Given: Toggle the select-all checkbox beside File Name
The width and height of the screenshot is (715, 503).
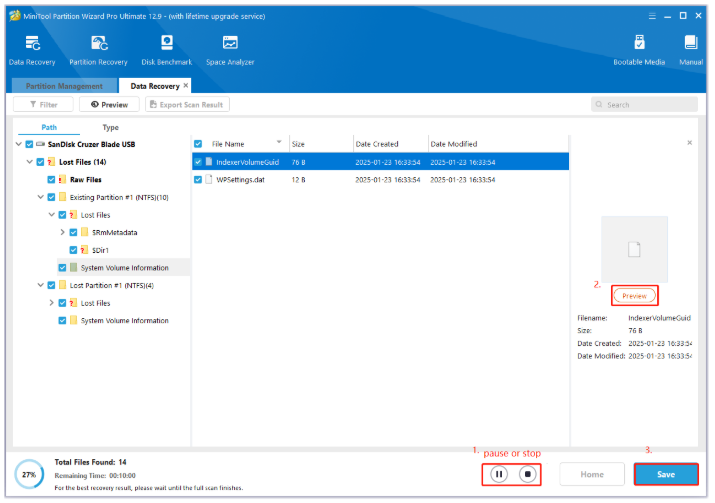Looking at the screenshot, I should point(198,144).
